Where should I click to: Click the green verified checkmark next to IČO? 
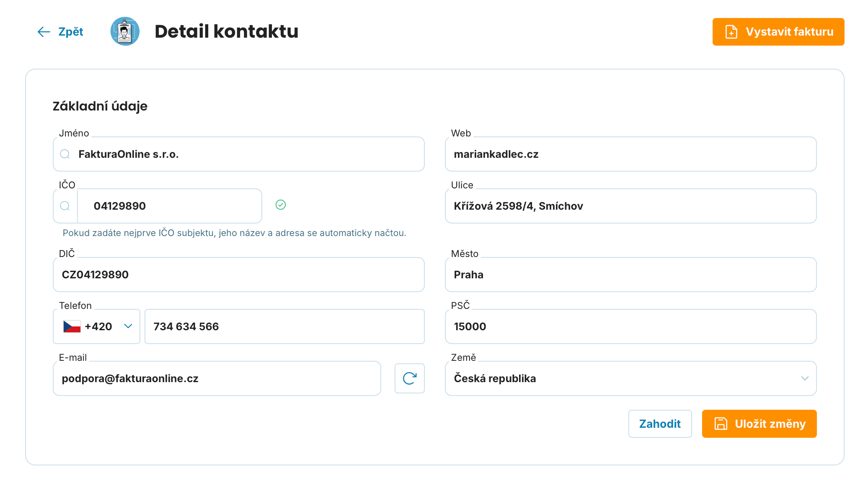click(281, 205)
